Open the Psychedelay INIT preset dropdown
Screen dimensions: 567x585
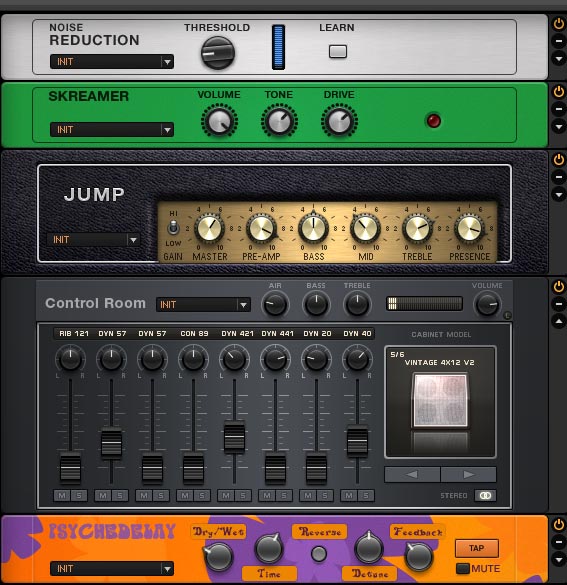click(x=112, y=569)
